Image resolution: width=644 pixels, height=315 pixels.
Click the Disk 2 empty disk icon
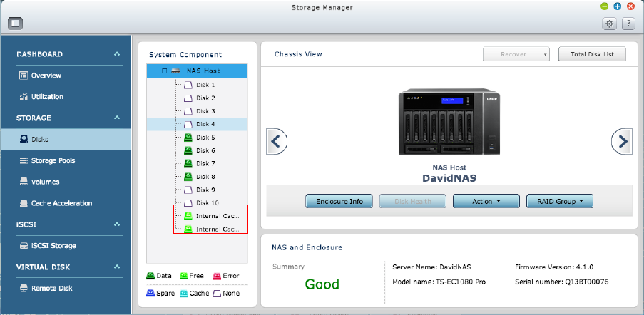(x=188, y=98)
